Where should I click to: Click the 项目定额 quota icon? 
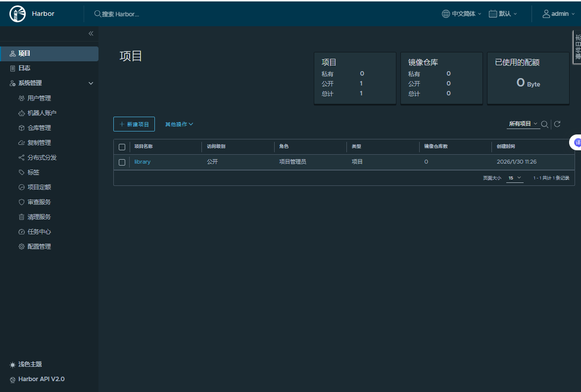click(21, 187)
